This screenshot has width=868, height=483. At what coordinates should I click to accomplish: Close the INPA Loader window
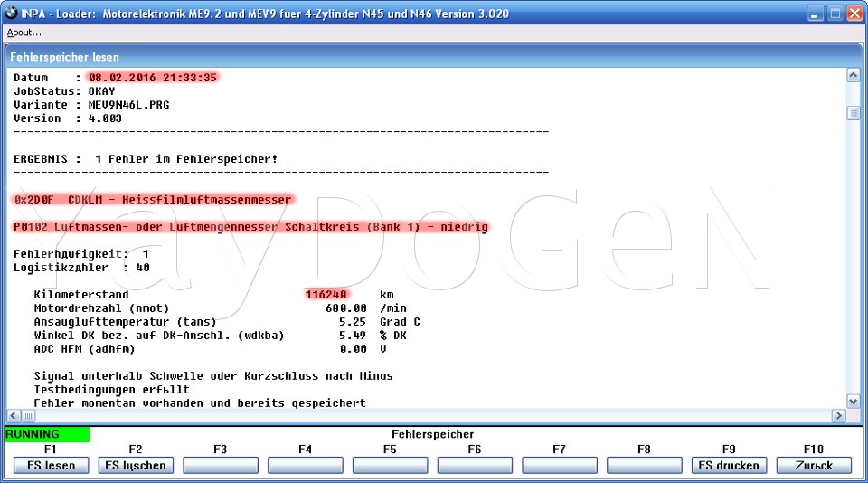pyautogui.click(x=855, y=14)
